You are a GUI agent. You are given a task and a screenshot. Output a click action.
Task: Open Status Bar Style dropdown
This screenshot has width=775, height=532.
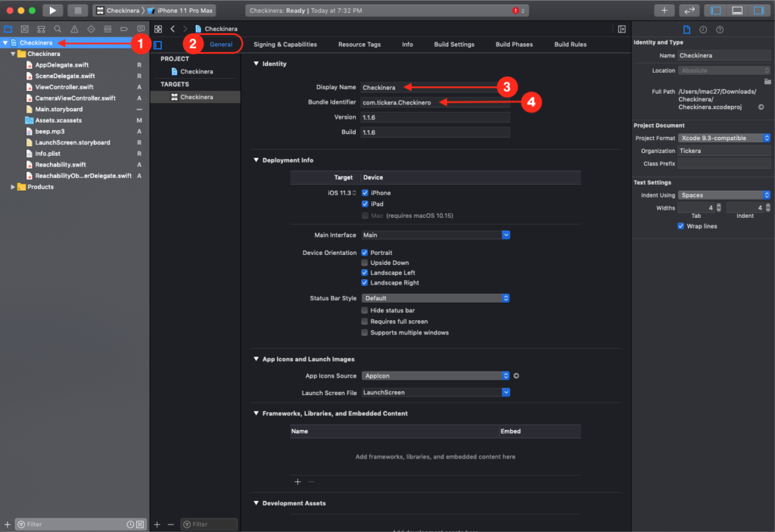[435, 298]
